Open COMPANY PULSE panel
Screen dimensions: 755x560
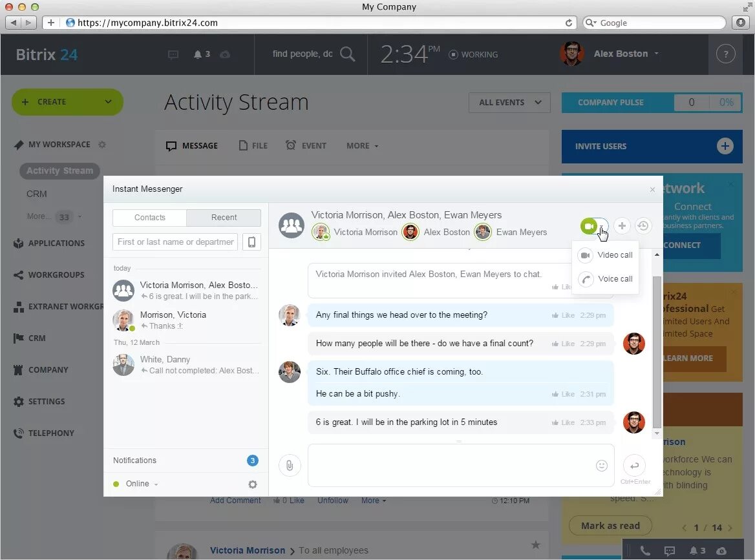click(652, 103)
